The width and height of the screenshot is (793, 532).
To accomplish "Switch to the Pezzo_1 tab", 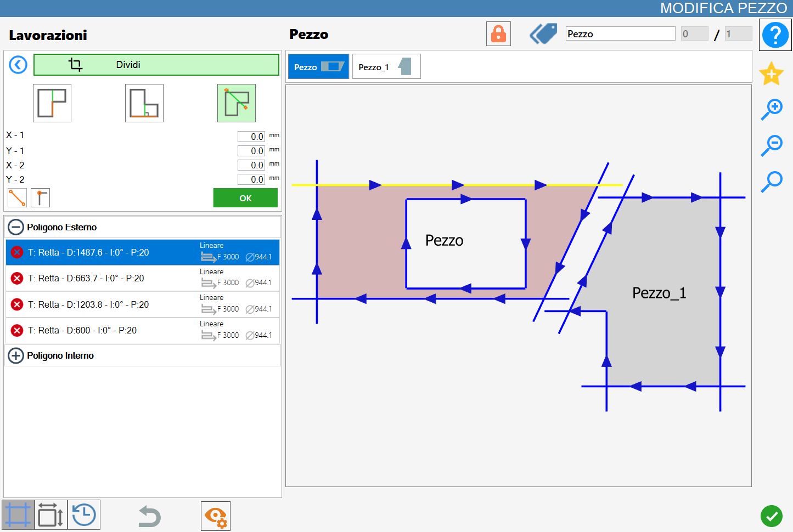I will click(x=386, y=66).
